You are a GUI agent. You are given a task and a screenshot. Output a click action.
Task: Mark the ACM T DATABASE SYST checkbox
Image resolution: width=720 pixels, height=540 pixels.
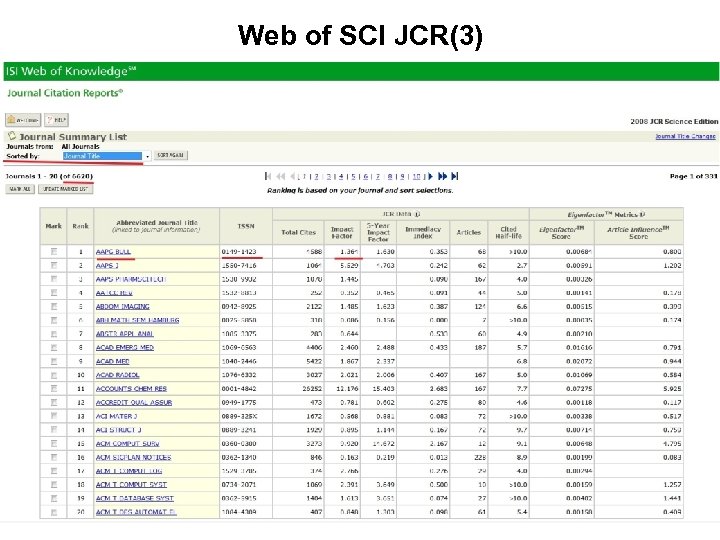click(54, 498)
